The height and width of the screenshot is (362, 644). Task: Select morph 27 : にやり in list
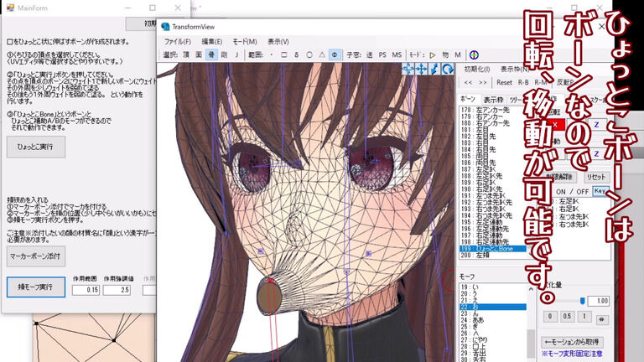point(492,340)
